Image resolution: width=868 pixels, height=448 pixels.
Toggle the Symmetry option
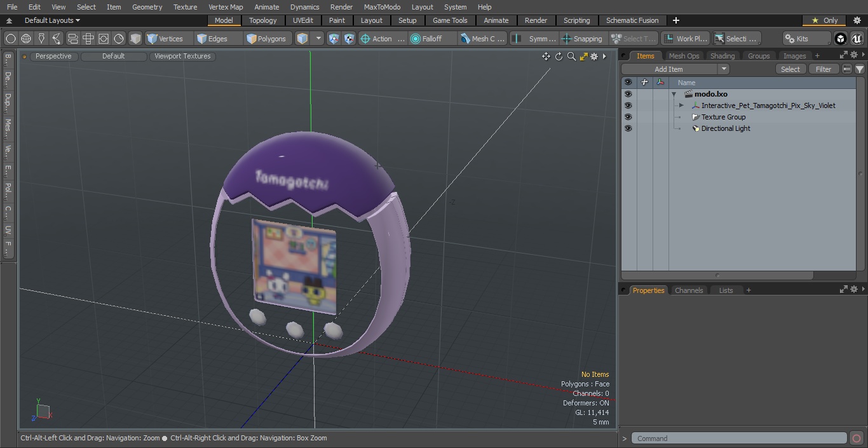click(534, 39)
